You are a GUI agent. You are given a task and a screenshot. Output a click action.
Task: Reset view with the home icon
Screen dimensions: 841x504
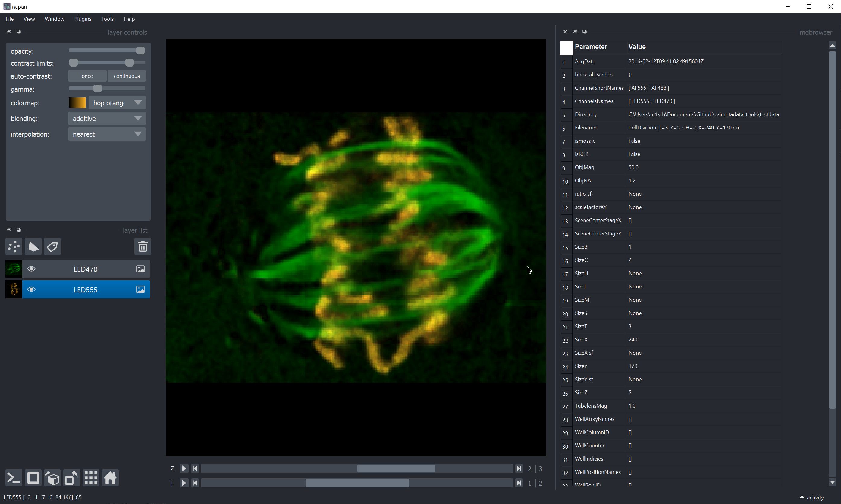(110, 478)
